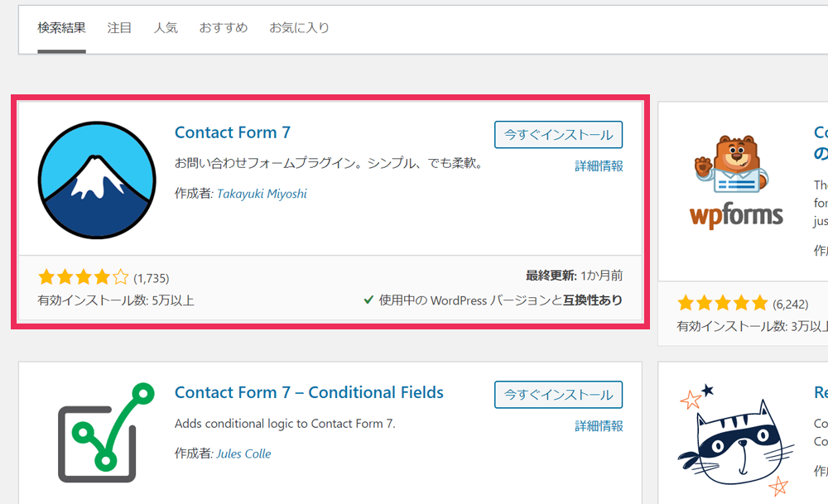Click the Contact Form 7 star rating

click(84, 277)
